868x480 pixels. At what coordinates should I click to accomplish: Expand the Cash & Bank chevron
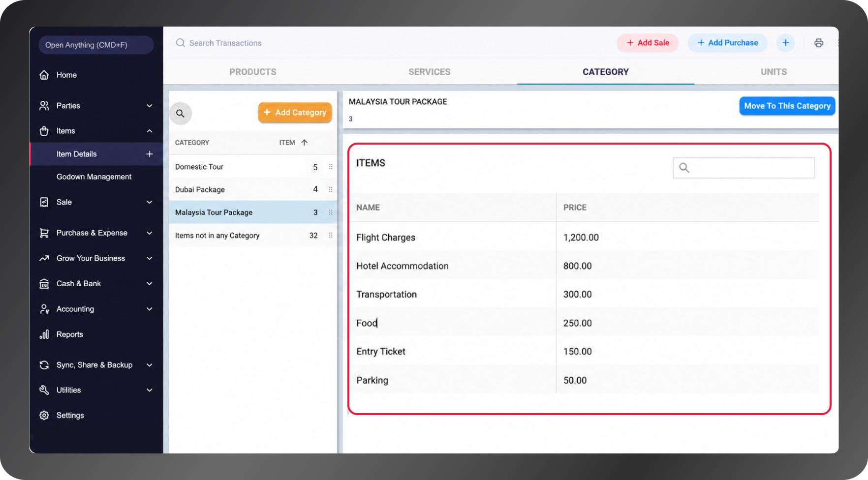[150, 284]
